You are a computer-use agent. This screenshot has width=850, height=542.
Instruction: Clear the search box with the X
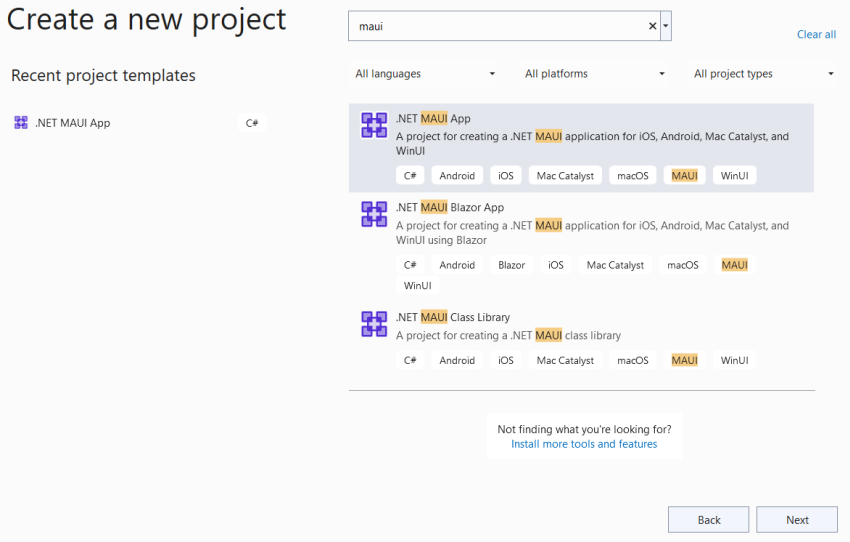[653, 26]
